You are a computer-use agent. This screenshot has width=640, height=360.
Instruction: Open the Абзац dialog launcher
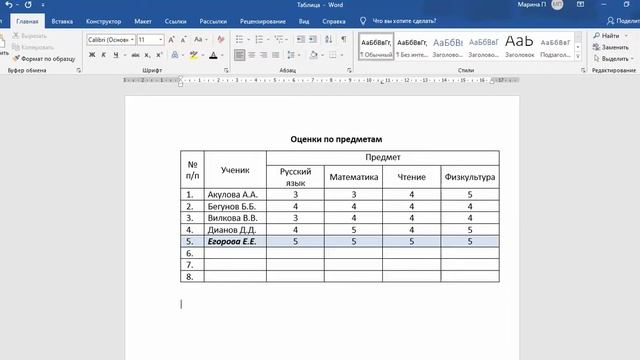coord(349,70)
